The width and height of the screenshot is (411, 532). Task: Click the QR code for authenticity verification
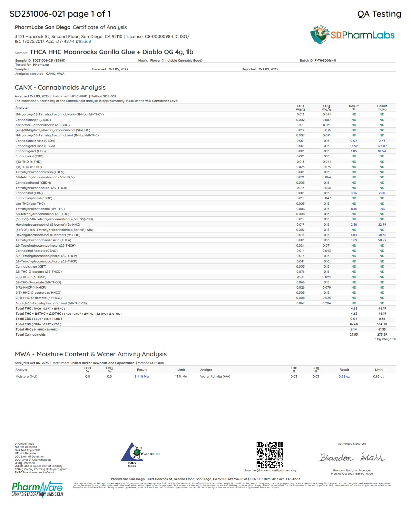(270, 455)
